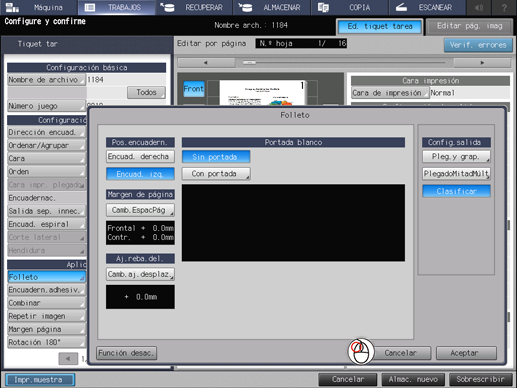
Task: Open Encuad. espiral setting
Action: click(x=46, y=224)
